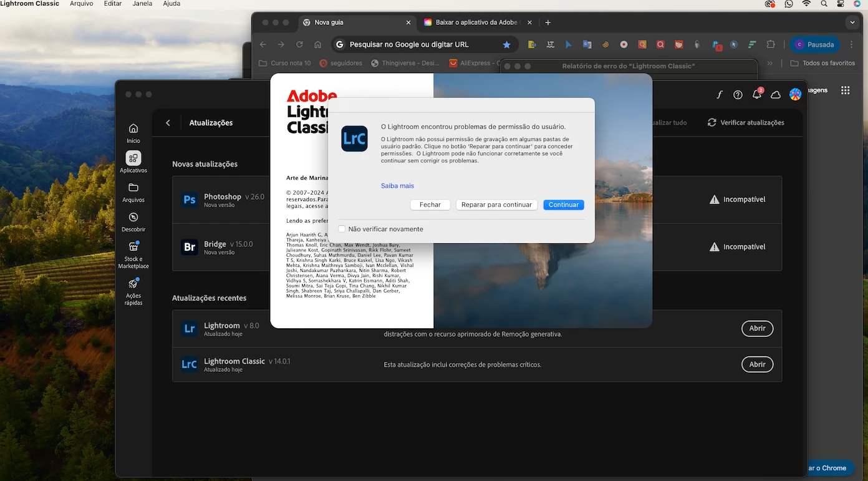Image resolution: width=868 pixels, height=481 pixels.
Task: Click Bridge Br app icon
Action: point(190,247)
